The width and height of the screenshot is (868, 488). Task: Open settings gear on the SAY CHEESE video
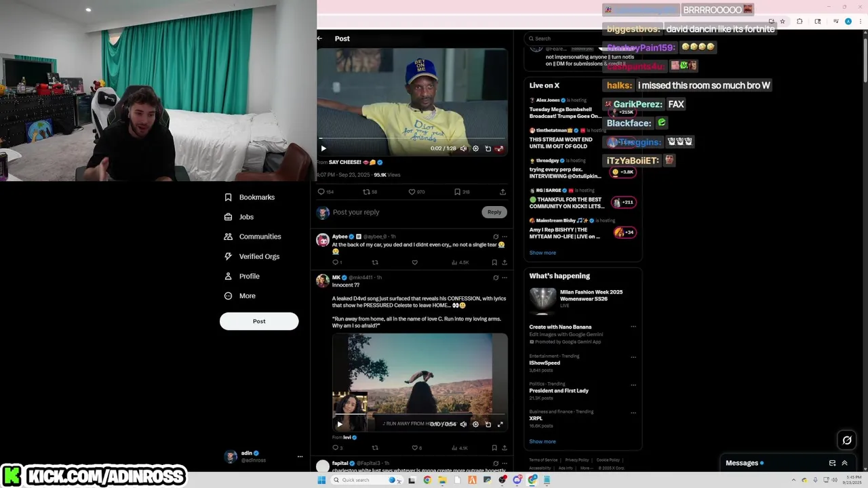pos(475,148)
